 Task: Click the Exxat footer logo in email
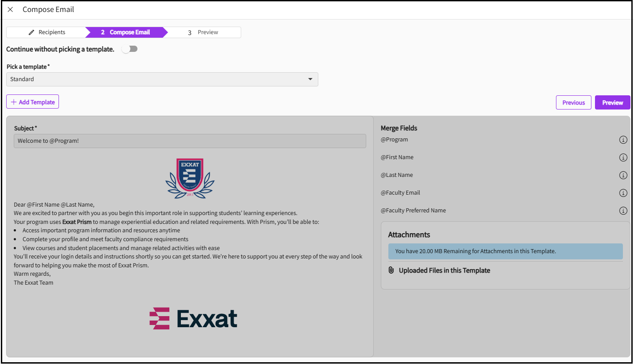coord(193,318)
